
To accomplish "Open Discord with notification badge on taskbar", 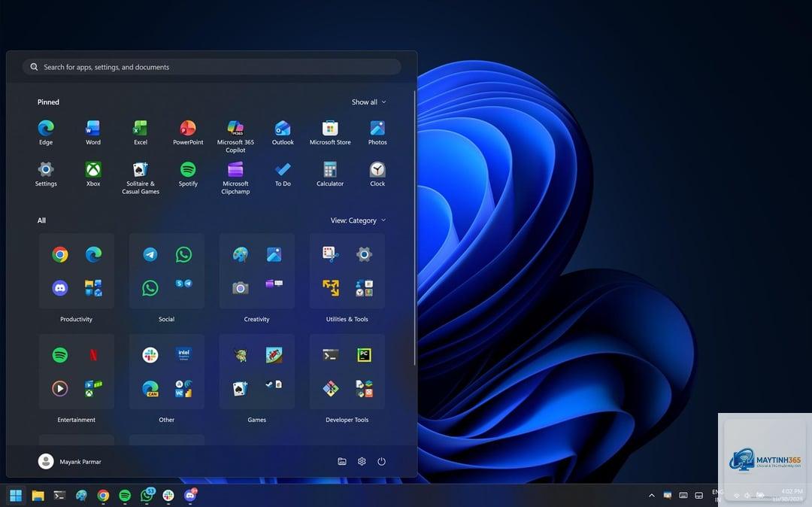I will coord(190,495).
